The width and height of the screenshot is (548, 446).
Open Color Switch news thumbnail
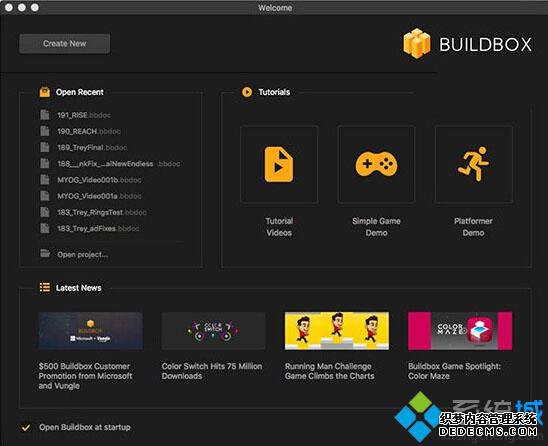(214, 331)
